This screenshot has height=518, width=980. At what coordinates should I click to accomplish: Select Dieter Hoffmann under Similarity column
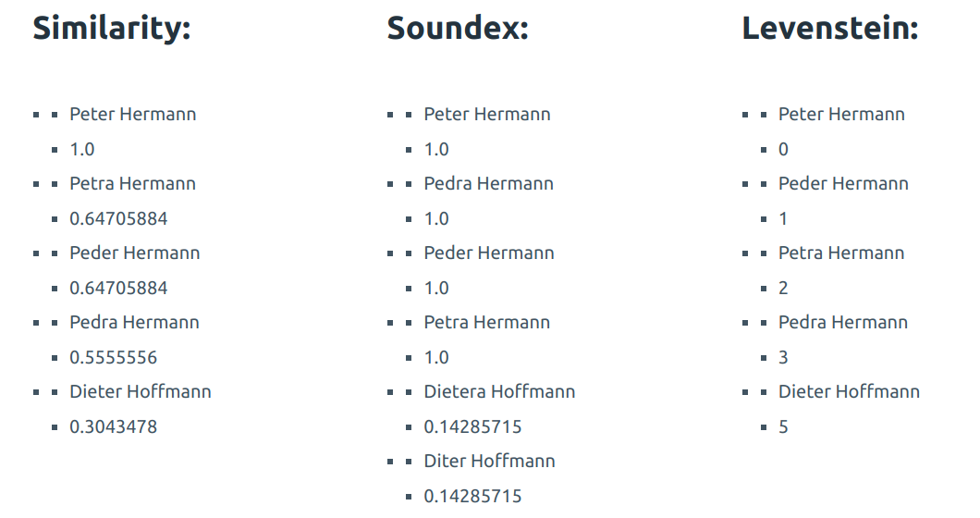[x=141, y=391]
